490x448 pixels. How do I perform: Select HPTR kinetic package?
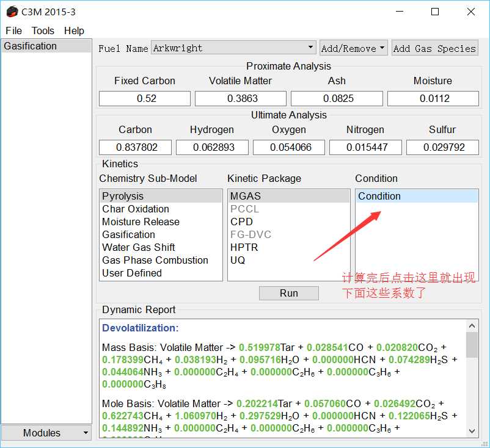[x=289, y=247]
